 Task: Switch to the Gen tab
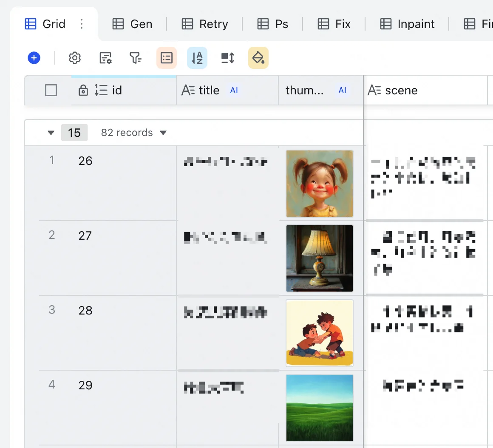pos(132,24)
